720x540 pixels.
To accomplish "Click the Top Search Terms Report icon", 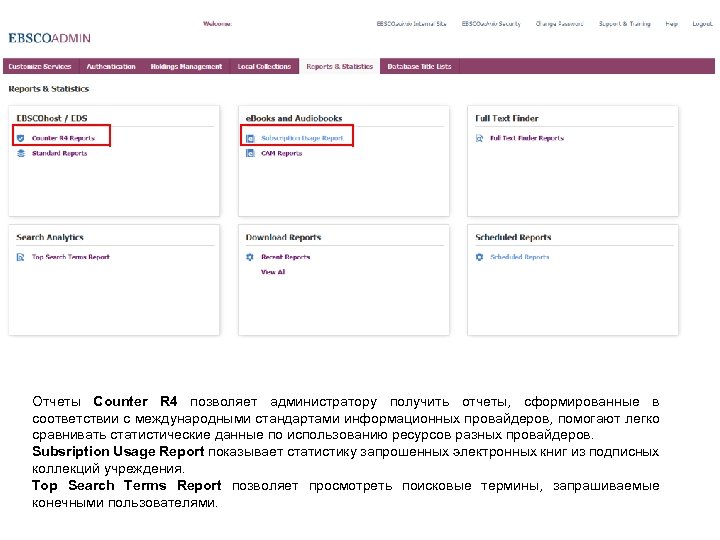I will [21, 257].
